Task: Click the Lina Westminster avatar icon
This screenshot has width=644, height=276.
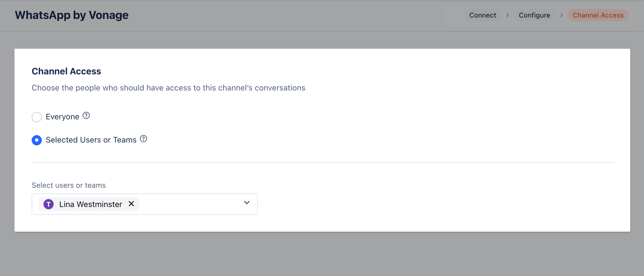Action: click(49, 204)
